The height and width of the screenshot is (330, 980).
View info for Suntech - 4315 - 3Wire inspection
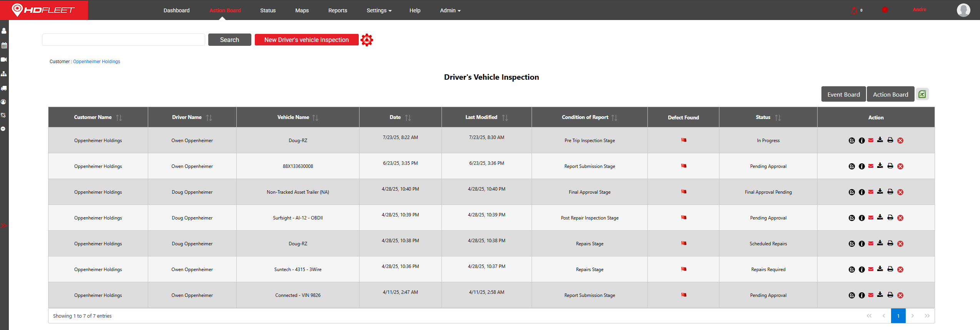[861, 270]
